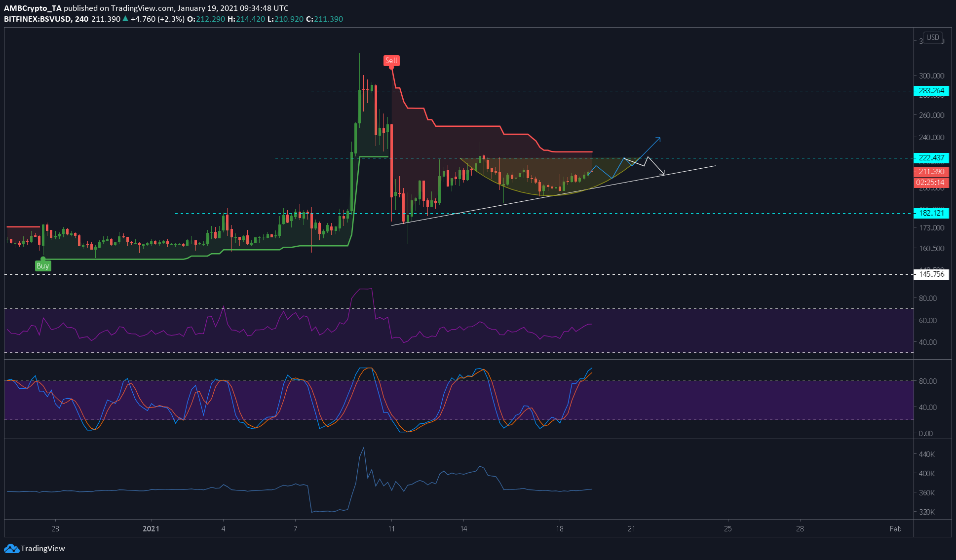Screen dimensions: 956x560
Task: Click the 440K volume axis value
Action: point(926,454)
